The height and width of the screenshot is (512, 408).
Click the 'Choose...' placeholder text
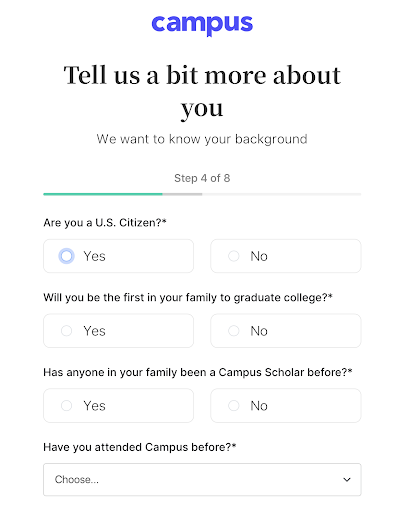coord(77,479)
